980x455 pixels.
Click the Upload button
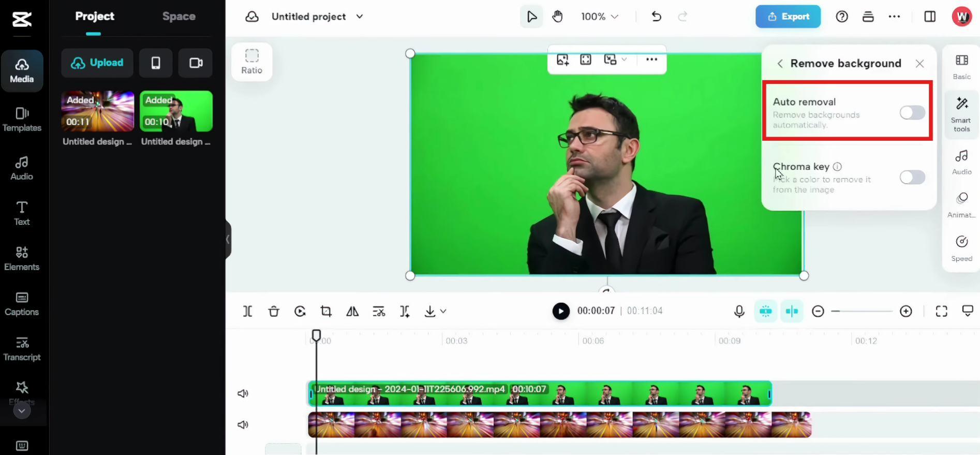(97, 63)
